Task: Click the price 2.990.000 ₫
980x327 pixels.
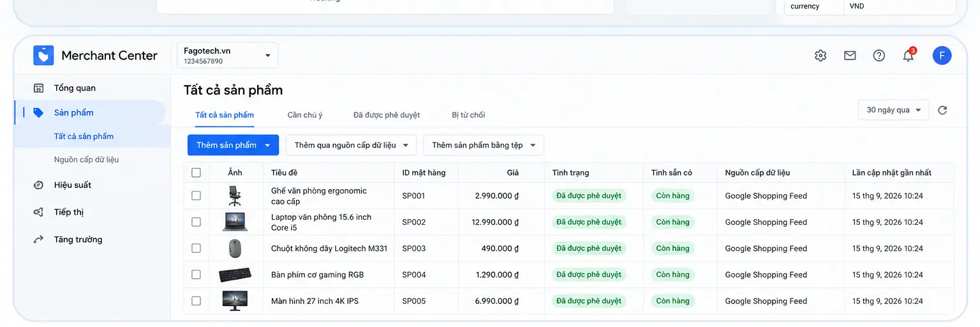Action: (497, 196)
